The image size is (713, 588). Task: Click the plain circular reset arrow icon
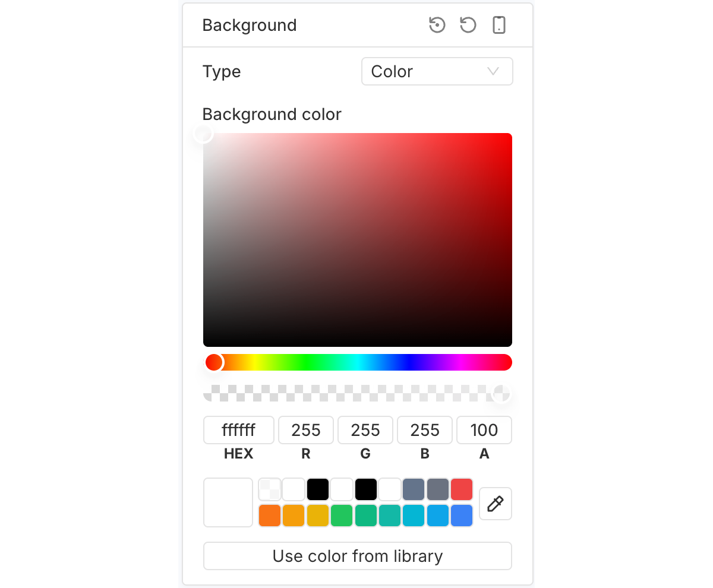[468, 25]
